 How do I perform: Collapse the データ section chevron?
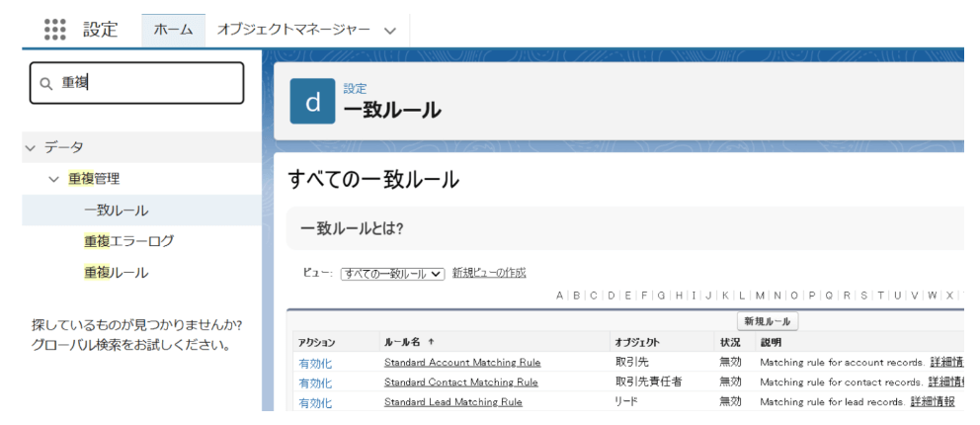[30, 147]
